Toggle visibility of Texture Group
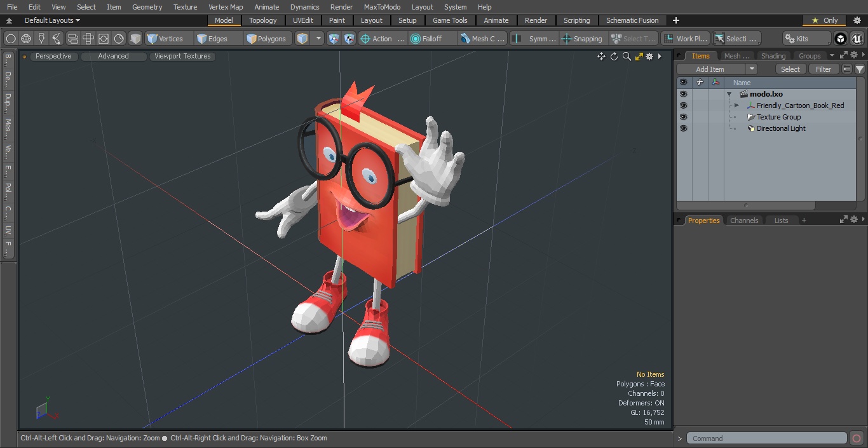The width and height of the screenshot is (868, 448). tap(683, 117)
